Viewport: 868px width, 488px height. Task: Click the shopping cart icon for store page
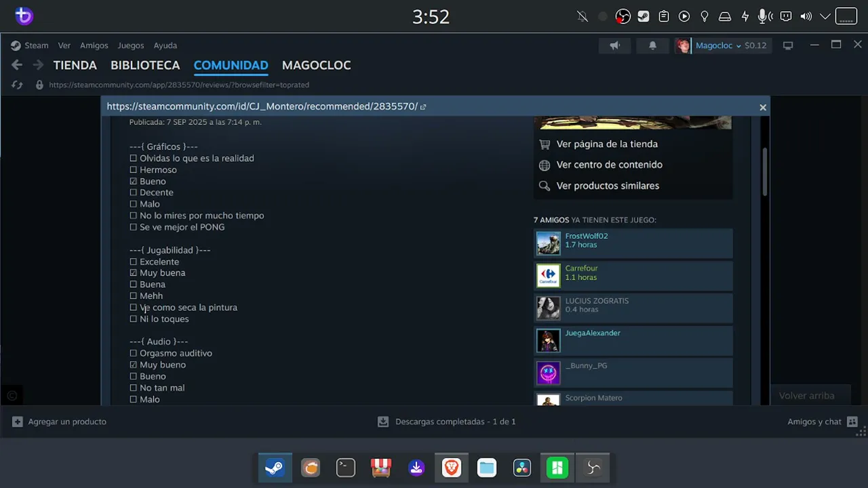[x=544, y=144]
